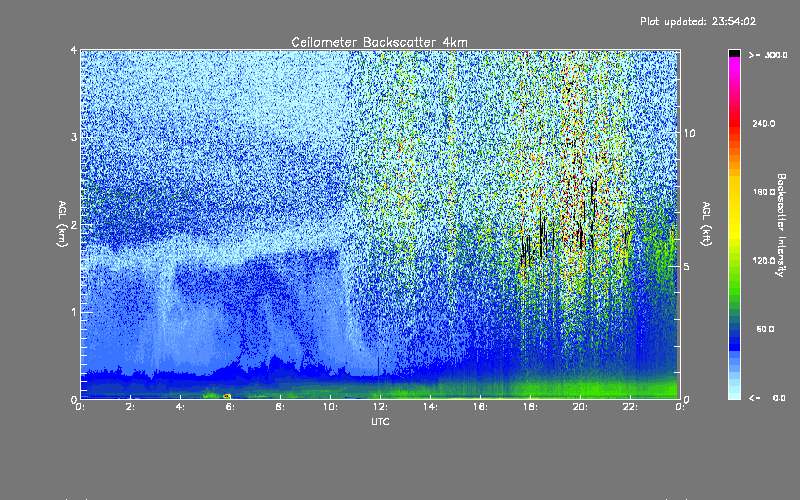Click the right 'AGL (kft)' axis label
The image size is (800, 500).
(x=706, y=224)
